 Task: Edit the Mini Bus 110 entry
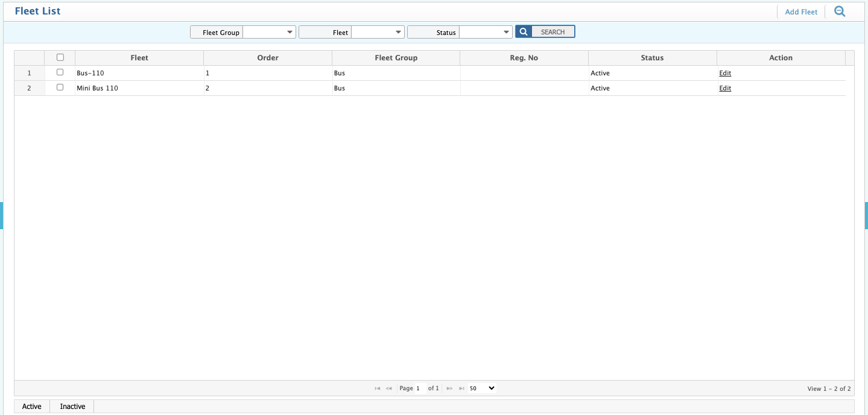click(725, 88)
